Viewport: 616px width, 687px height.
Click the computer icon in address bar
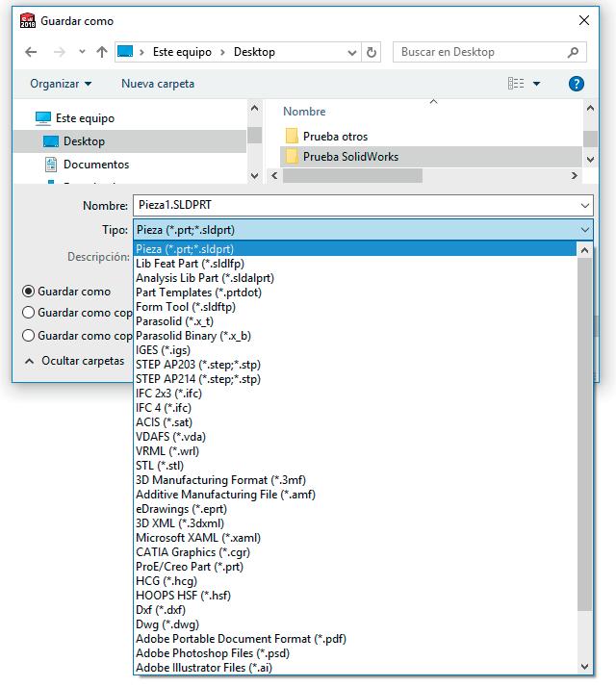point(125,52)
